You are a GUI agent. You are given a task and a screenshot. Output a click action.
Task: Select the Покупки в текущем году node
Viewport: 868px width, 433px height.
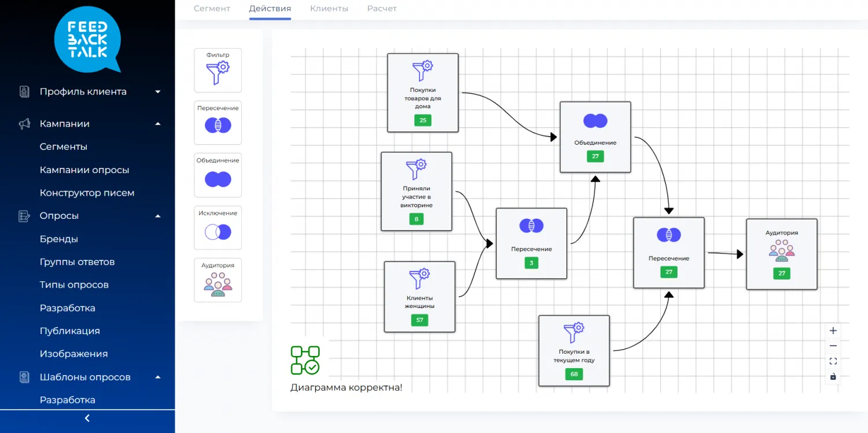pos(573,350)
